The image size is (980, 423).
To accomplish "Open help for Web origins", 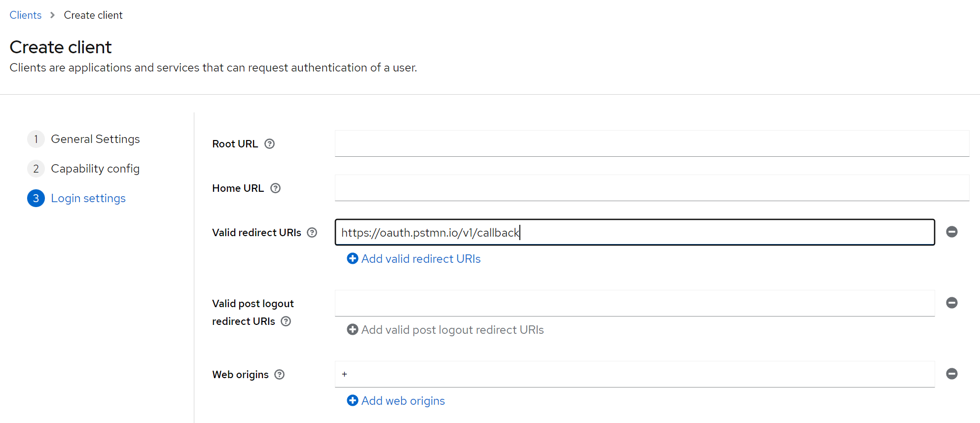I will click(280, 375).
